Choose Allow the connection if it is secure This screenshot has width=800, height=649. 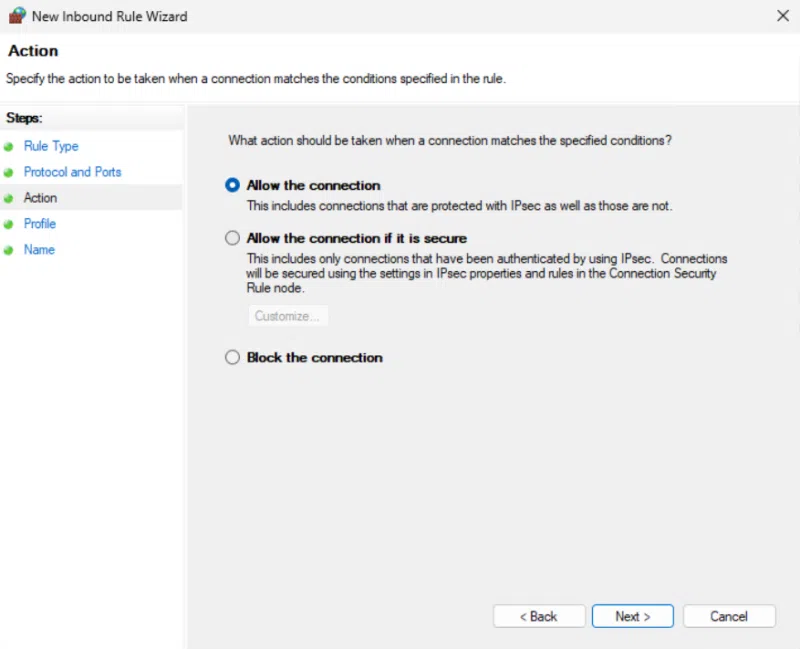point(232,238)
